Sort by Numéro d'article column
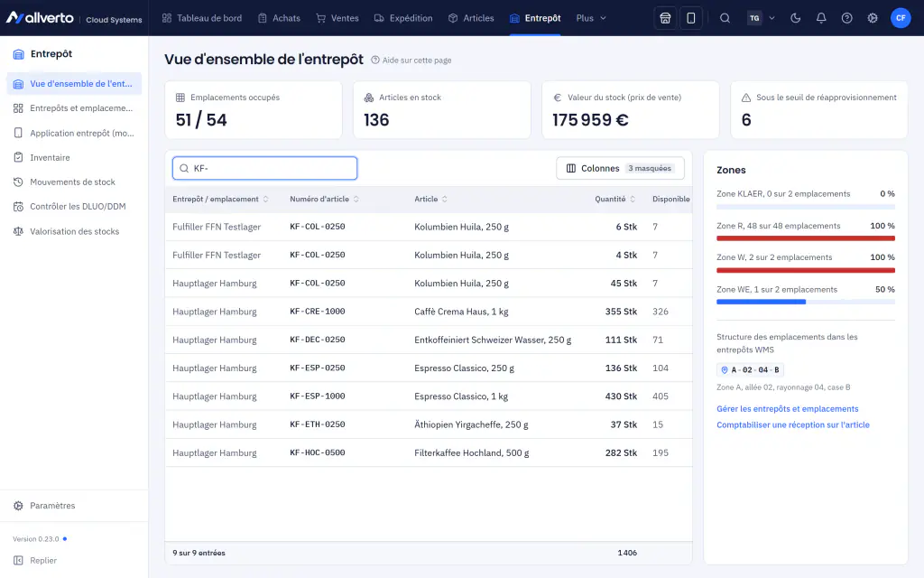Screen dimensions: 924x578 (324, 200)
